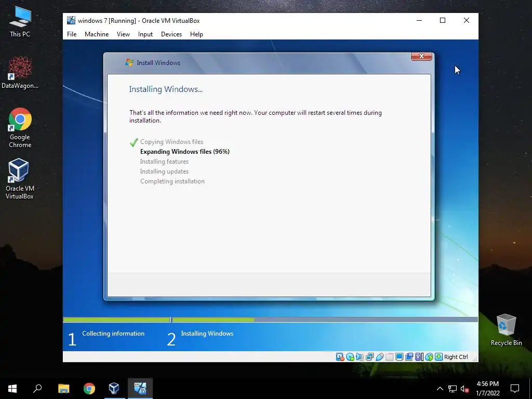Click the Installing Windows green progress bar
532x399 pixels.
pos(214,320)
